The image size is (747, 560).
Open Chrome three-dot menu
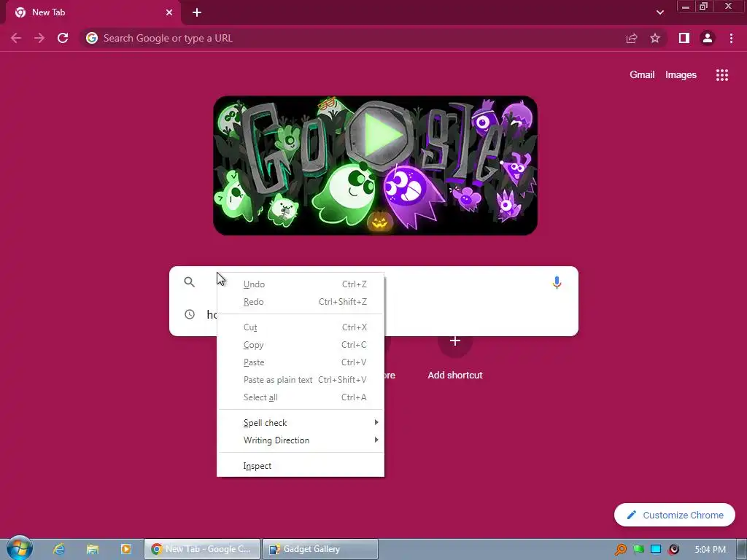click(731, 38)
